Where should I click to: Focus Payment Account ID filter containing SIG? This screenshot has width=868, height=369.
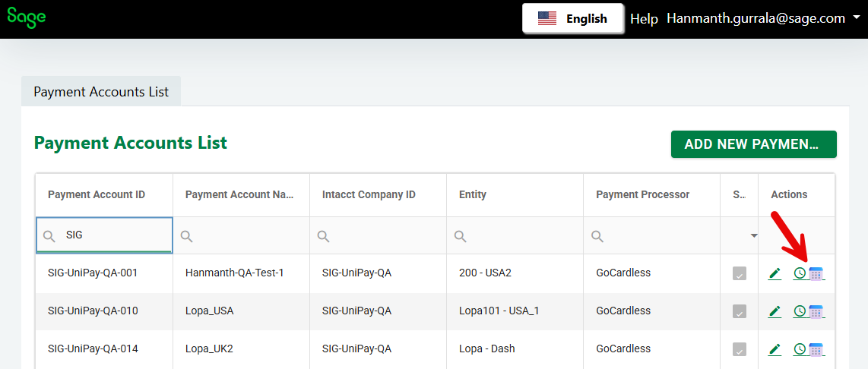pos(104,235)
